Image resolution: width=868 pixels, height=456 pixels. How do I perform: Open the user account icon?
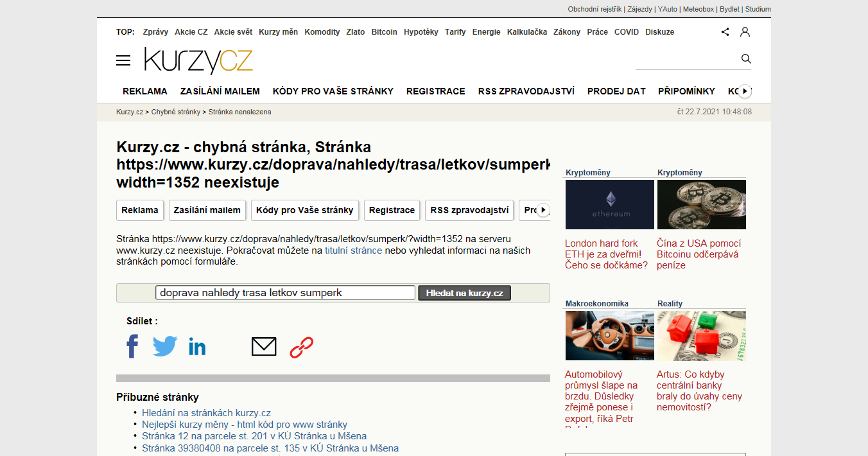tap(745, 31)
